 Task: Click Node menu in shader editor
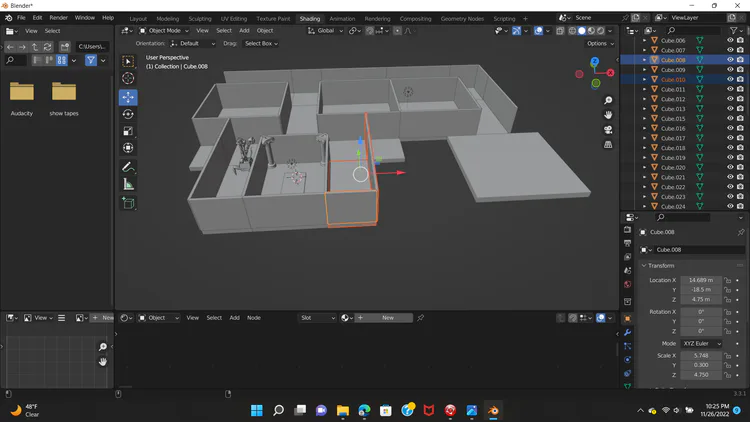(254, 318)
